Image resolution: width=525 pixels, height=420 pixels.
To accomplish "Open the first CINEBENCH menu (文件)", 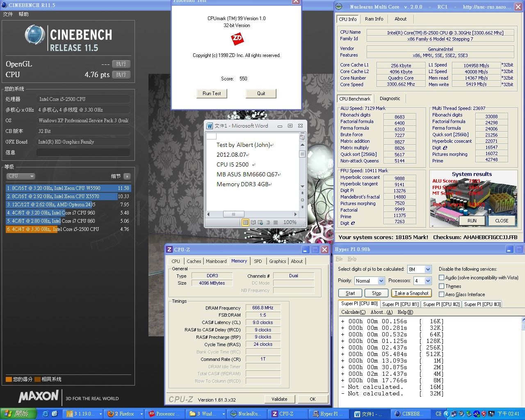I will (x=8, y=14).
